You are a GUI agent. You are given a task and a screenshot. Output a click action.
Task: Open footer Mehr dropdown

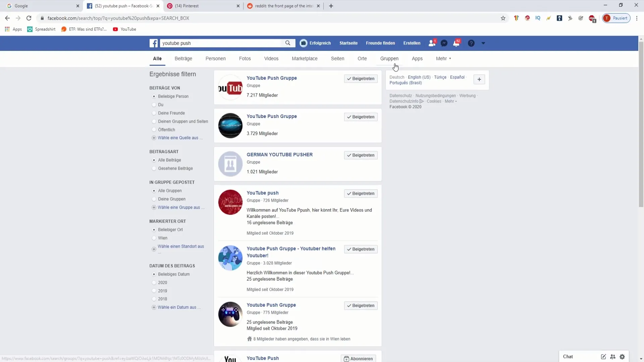point(451,101)
